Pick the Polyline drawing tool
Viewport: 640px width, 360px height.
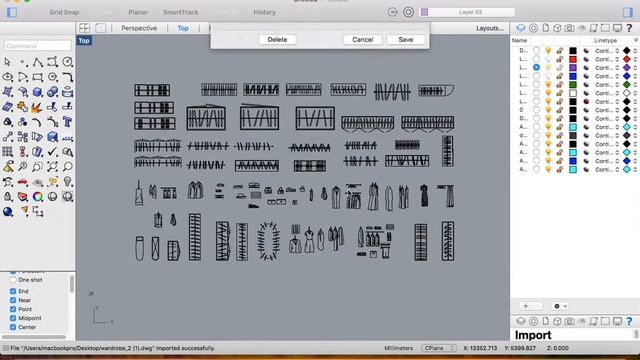pyautogui.click(x=38, y=62)
